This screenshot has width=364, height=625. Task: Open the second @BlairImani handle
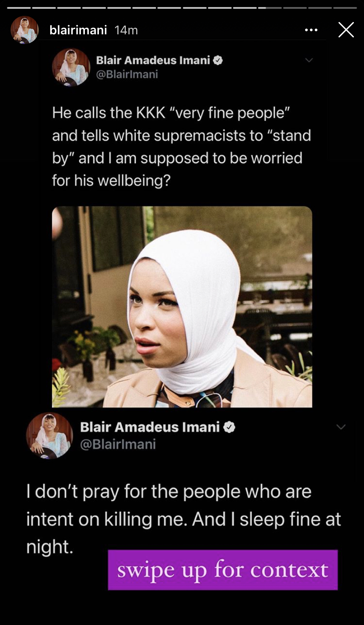(x=118, y=444)
